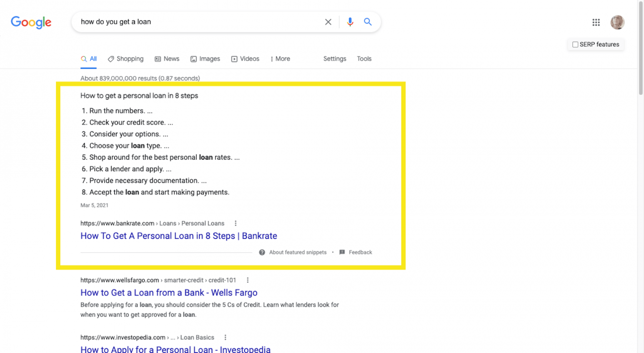Open the Bankrate personal loan result link
This screenshot has width=644, height=353.
(179, 236)
